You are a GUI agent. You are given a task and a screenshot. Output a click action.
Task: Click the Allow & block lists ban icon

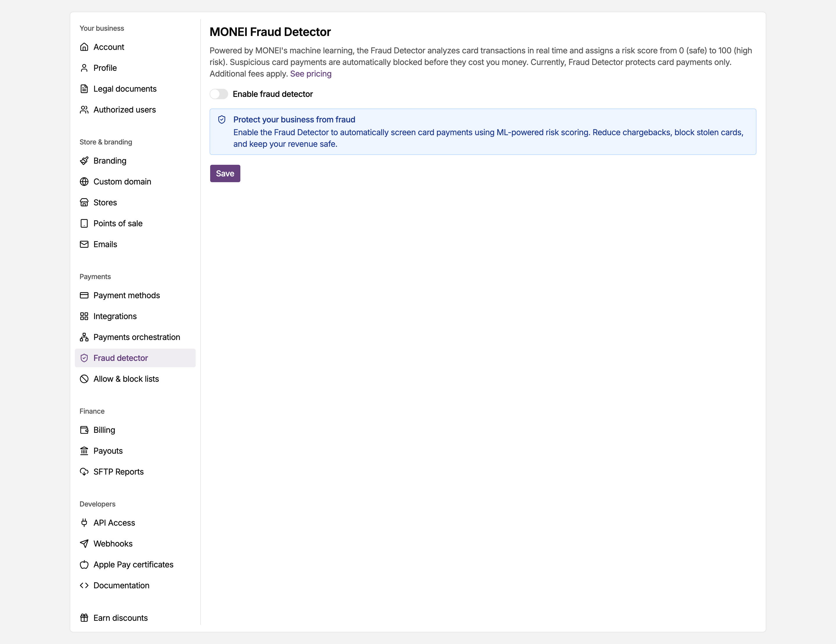84,379
